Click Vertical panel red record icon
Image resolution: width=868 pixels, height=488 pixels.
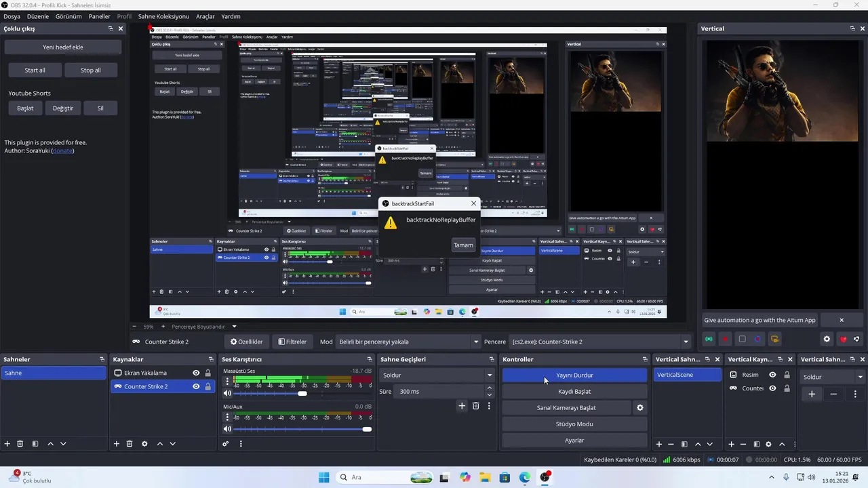(x=725, y=339)
